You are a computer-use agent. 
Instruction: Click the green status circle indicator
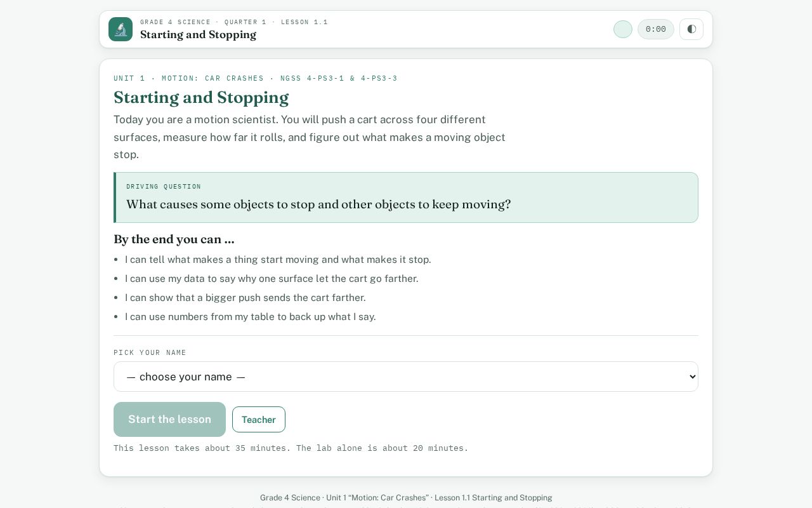[623, 29]
